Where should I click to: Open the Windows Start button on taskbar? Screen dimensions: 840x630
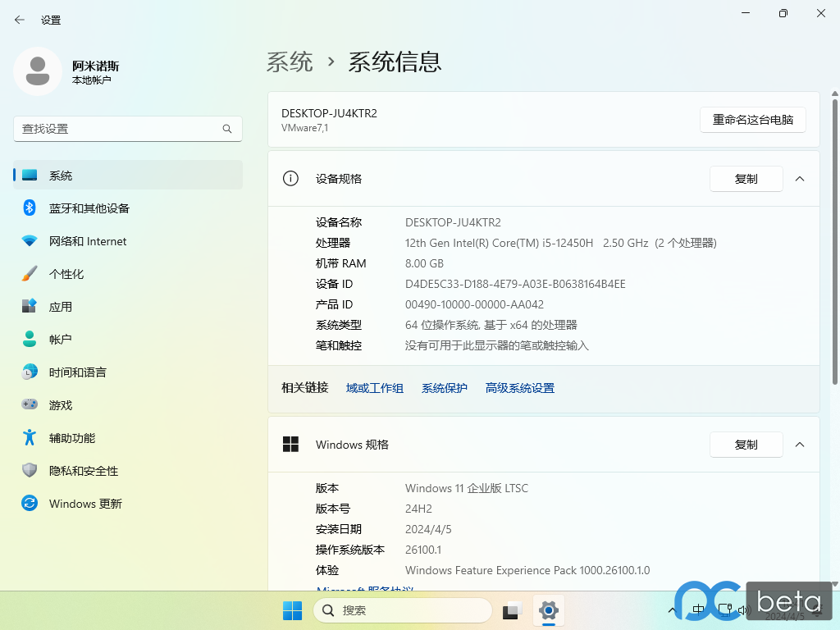tap(292, 610)
